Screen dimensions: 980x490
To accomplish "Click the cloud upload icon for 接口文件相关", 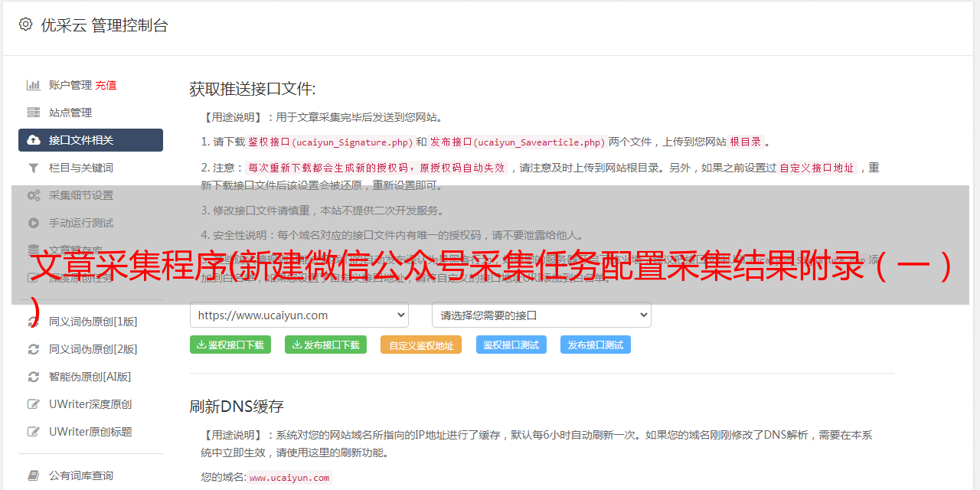I will (34, 140).
